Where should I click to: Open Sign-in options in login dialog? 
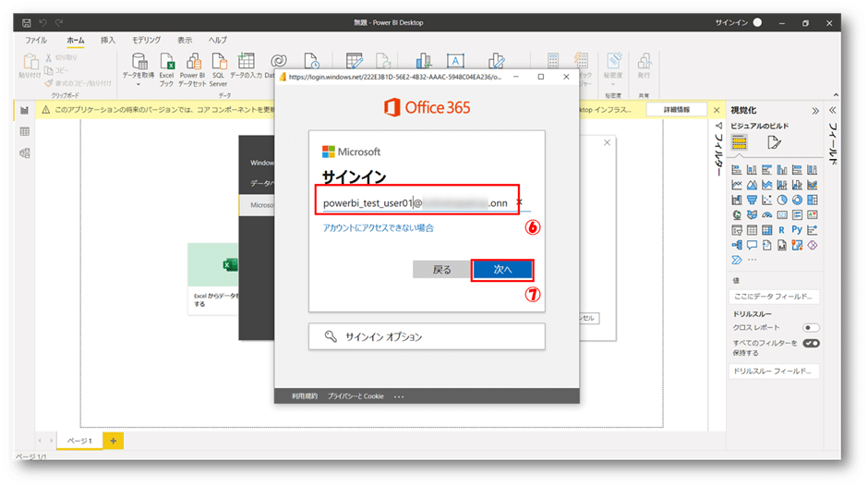(x=427, y=336)
